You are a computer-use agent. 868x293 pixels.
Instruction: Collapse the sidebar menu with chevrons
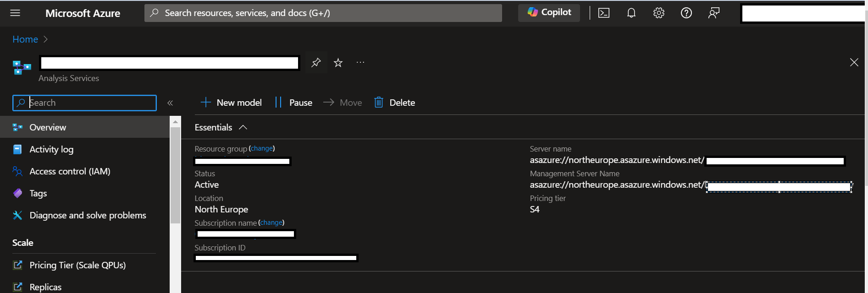[x=170, y=103]
